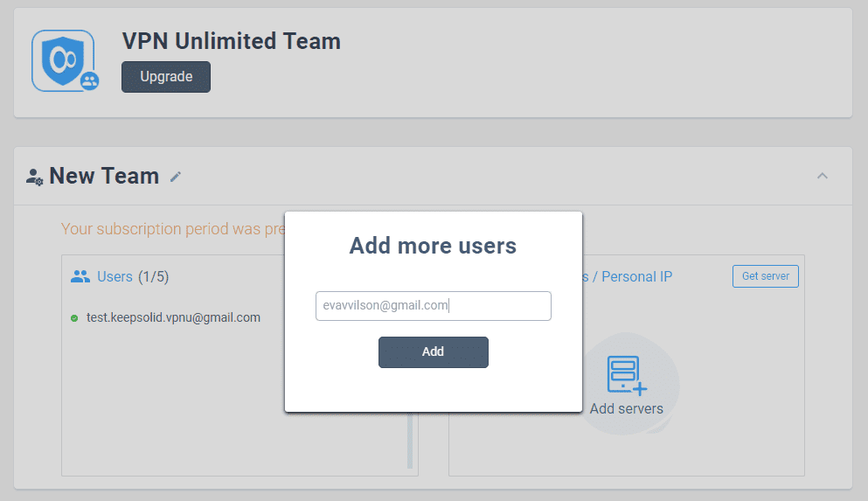The image size is (868, 501).
Task: Select user test.keepsolid.vpnu@gmail.com
Action: 173,317
